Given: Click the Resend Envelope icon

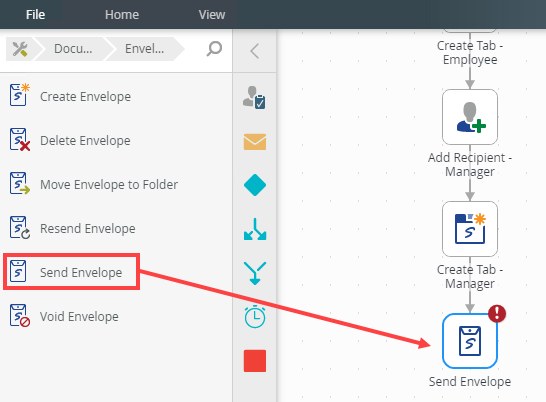Looking at the screenshot, I should click(x=20, y=227).
